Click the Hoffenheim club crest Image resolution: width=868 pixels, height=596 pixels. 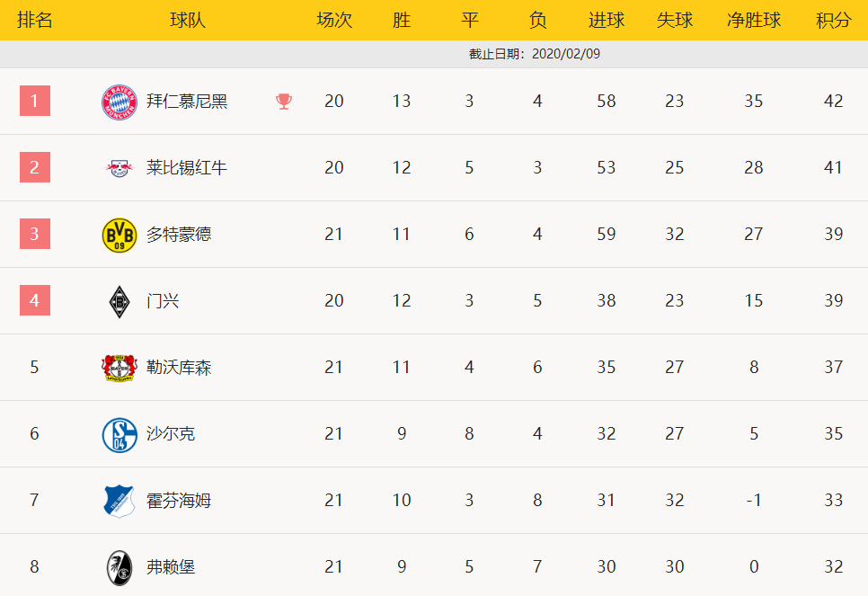coord(119,502)
